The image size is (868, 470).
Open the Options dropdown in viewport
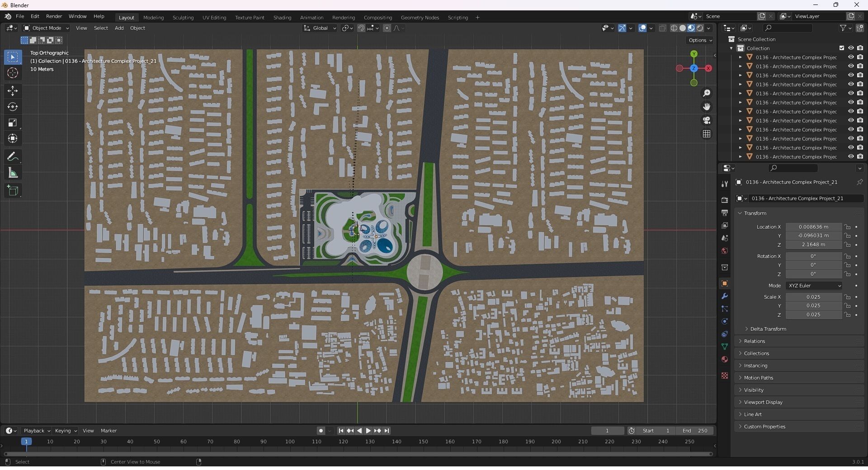(x=700, y=40)
